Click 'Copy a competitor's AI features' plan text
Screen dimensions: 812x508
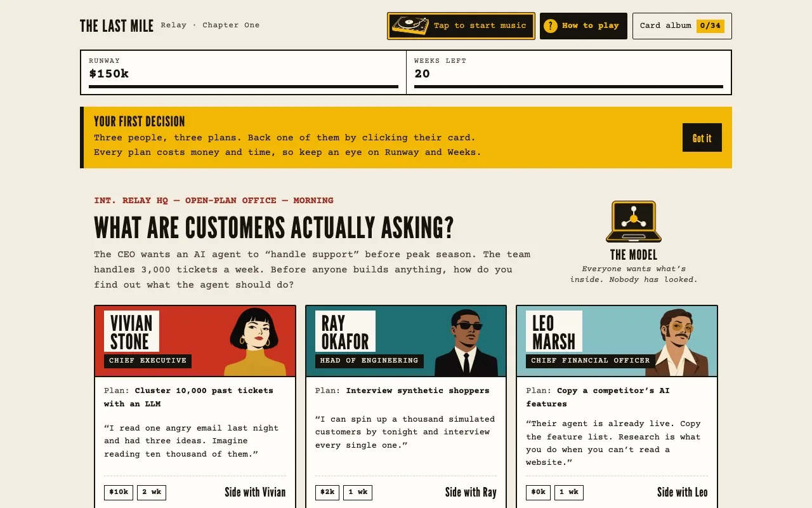coord(598,397)
